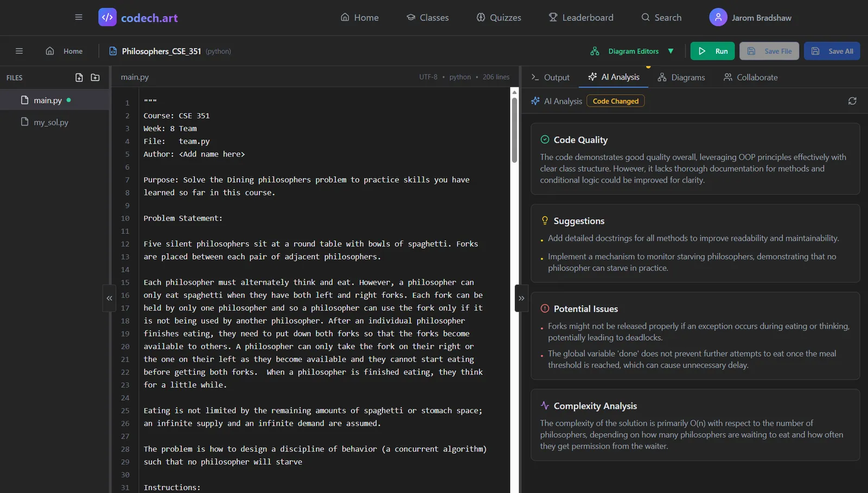Open the Leaderboard page
The image size is (868, 493).
pyautogui.click(x=581, y=17)
